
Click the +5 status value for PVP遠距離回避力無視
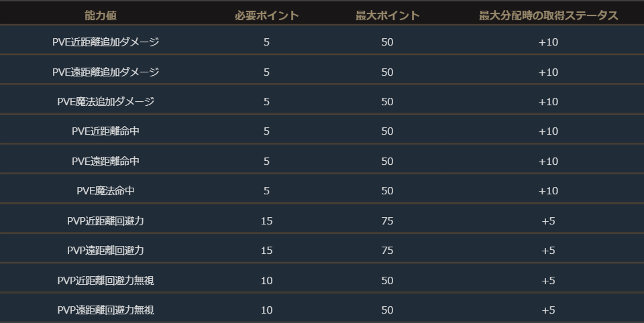coord(548,310)
